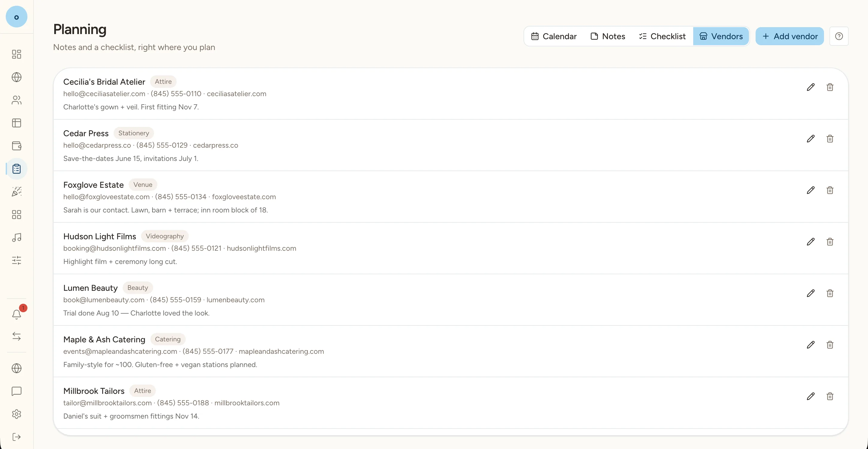This screenshot has width=868, height=449.
Task: Open the wallet budget icon in sidebar
Action: click(x=17, y=146)
